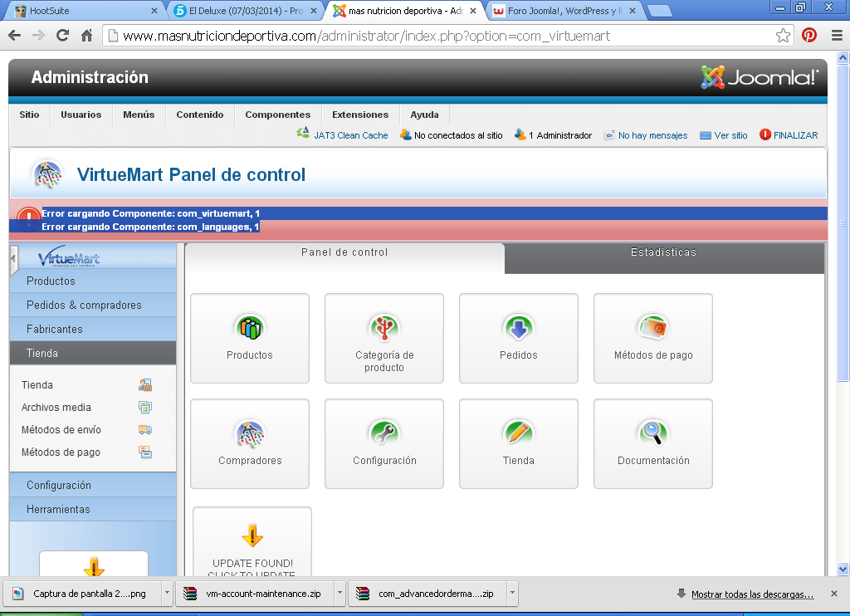Collapse the Tienda sidebar section header
This screenshot has height=616, width=850.
click(x=93, y=353)
